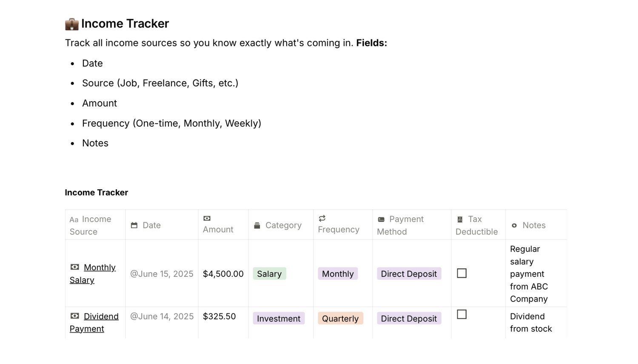Viewport: 638px width, 364px height.
Task: Click the money icon above Amount header
Action: click(207, 219)
